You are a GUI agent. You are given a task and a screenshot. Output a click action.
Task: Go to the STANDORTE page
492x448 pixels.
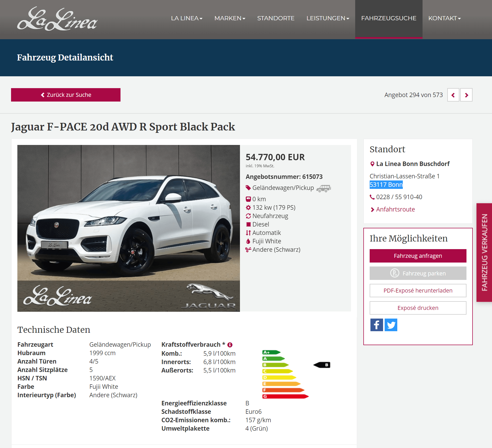[x=276, y=18]
